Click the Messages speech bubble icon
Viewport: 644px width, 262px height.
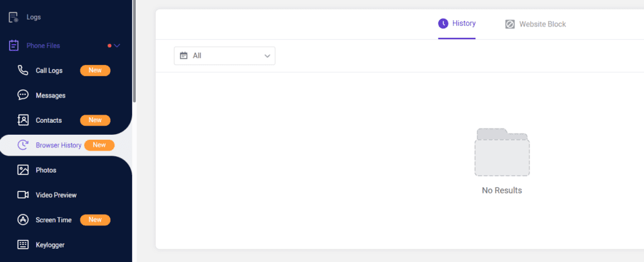tap(23, 95)
